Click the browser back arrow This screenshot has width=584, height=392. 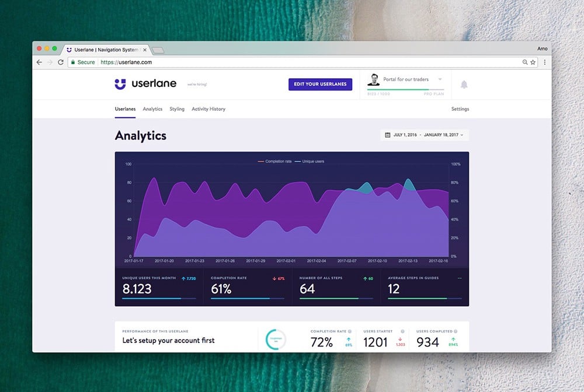pos(39,62)
